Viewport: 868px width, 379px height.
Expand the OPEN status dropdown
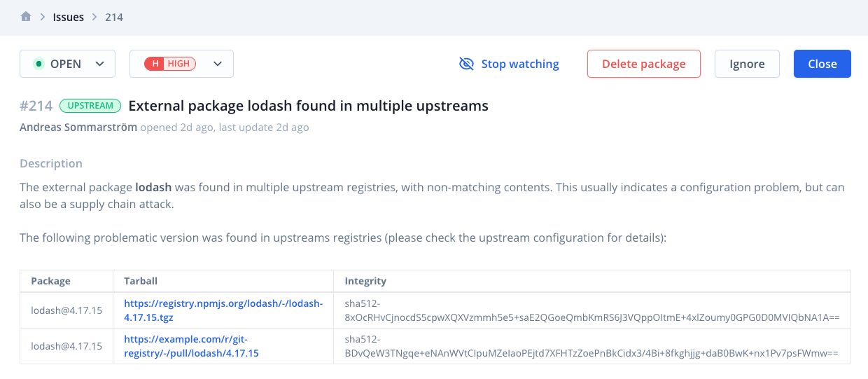(68, 64)
